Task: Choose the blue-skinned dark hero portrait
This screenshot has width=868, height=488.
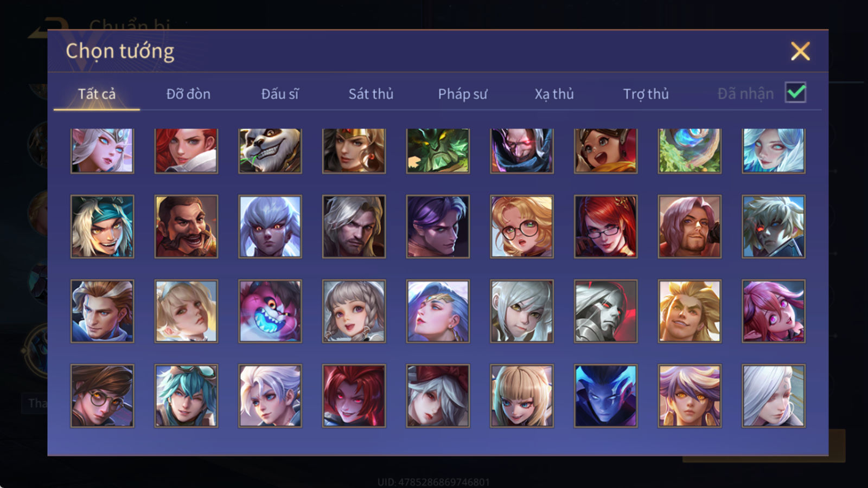Action: tap(605, 396)
